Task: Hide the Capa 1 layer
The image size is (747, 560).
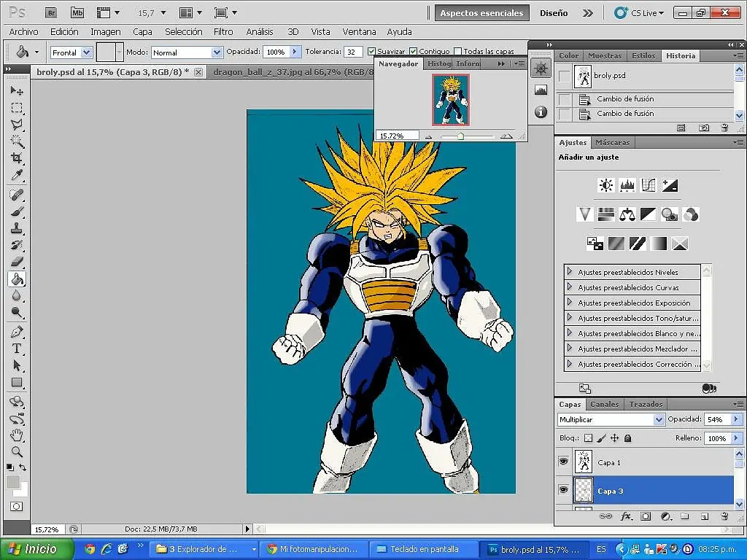Action: click(x=564, y=462)
